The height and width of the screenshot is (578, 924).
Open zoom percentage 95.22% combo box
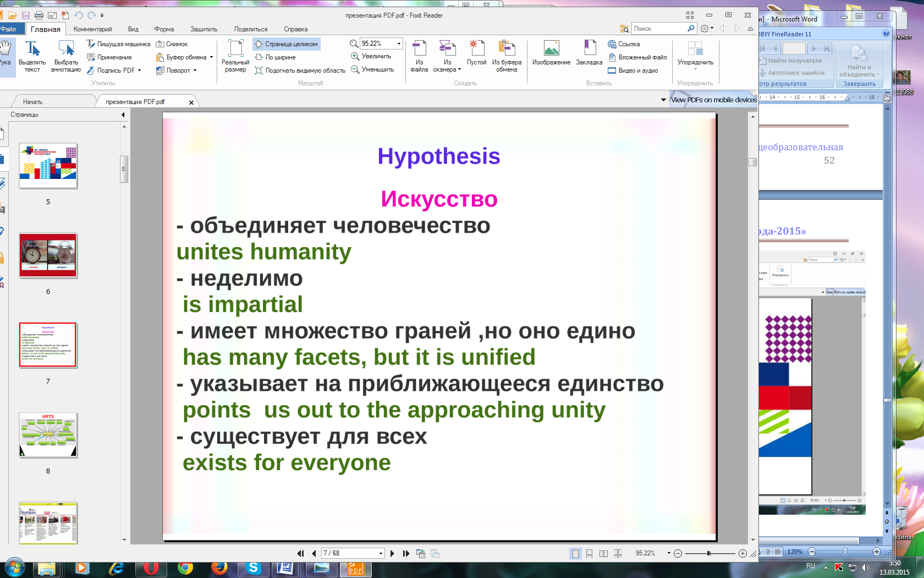[382, 43]
